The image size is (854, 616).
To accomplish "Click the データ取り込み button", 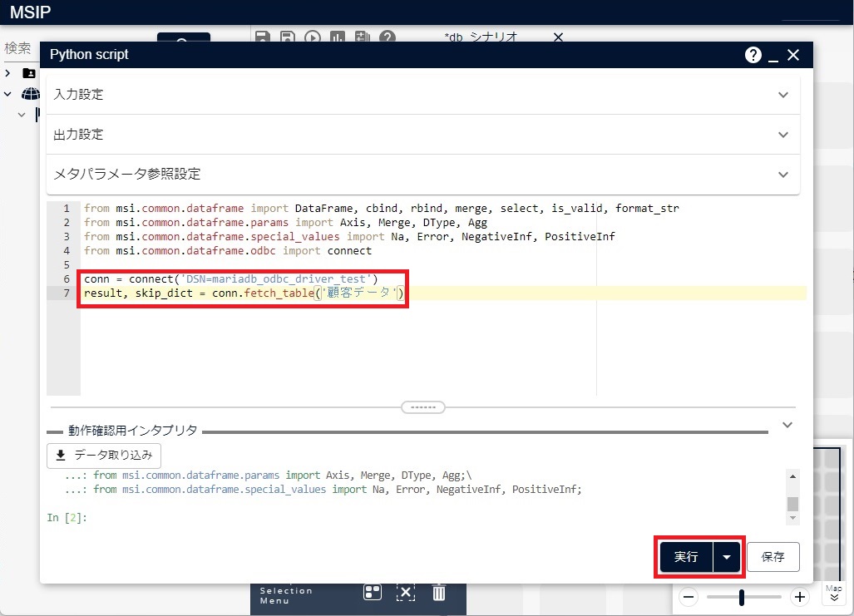I will point(104,456).
